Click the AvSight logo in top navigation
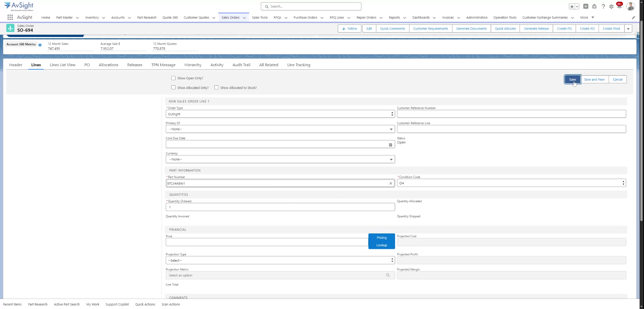 pyautogui.click(x=18, y=6)
